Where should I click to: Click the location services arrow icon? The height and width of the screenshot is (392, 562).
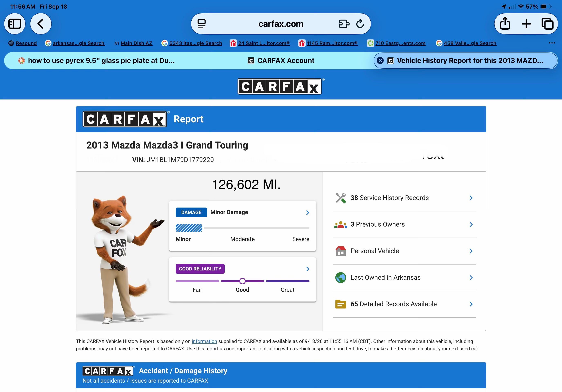pos(504,7)
